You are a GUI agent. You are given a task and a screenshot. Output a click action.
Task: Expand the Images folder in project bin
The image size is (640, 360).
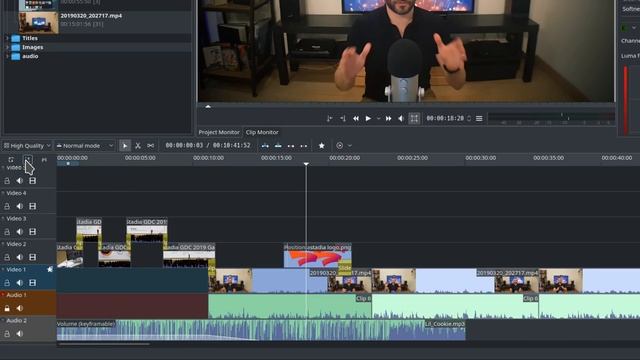[7, 47]
